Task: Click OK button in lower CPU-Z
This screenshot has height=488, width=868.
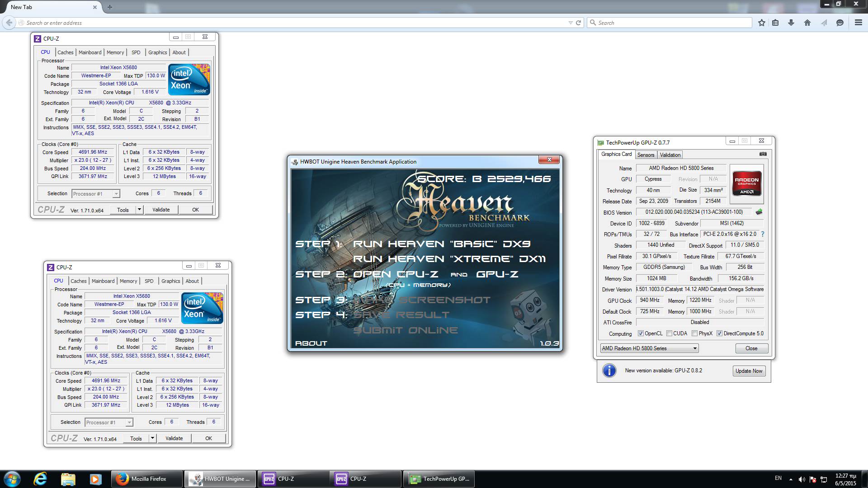Action: [x=208, y=438]
